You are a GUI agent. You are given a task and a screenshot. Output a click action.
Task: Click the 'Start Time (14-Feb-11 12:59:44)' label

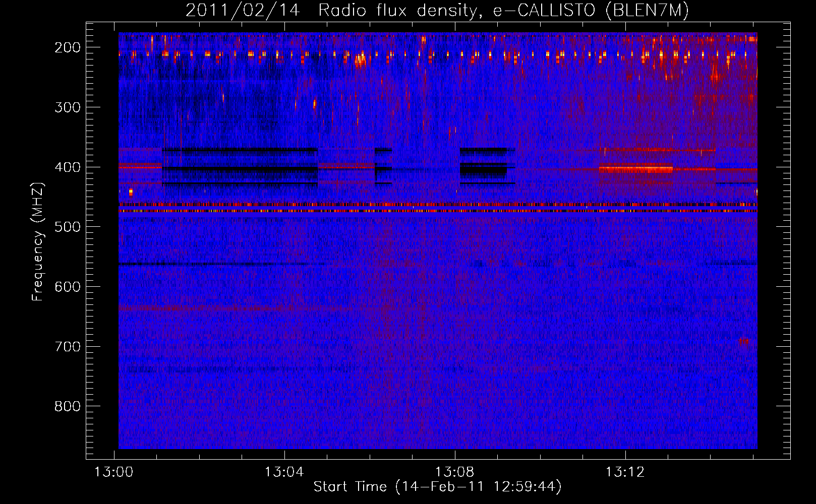437,487
